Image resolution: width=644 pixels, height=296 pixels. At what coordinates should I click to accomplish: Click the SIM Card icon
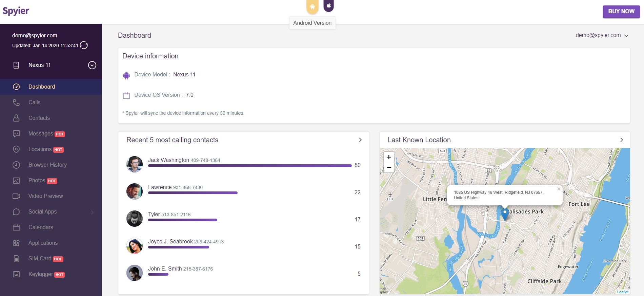[16, 259]
